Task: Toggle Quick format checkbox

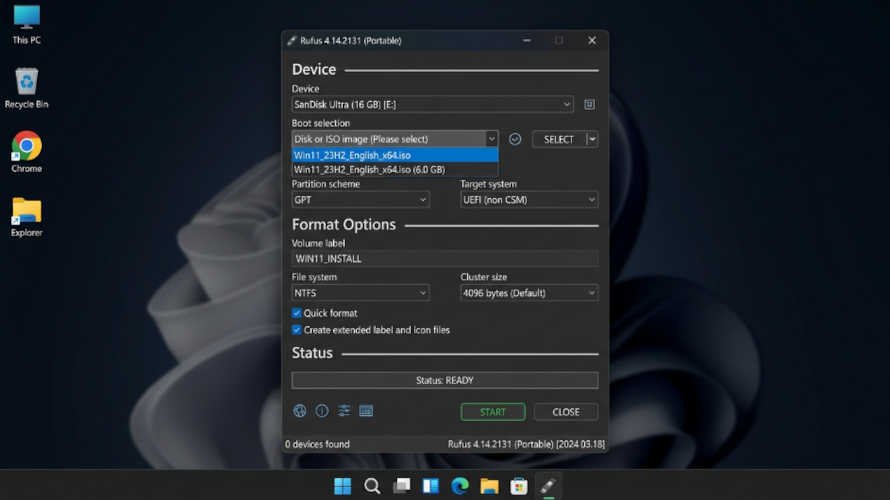Action: point(296,313)
